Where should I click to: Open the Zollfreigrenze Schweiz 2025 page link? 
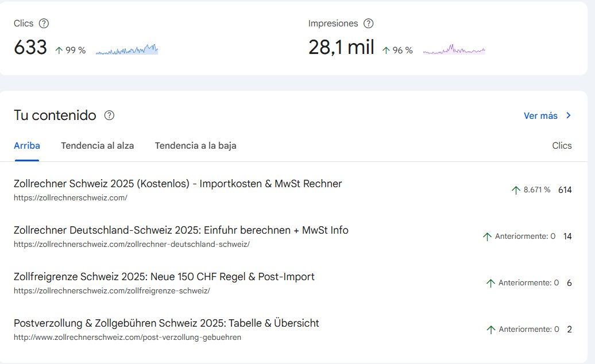point(164,276)
